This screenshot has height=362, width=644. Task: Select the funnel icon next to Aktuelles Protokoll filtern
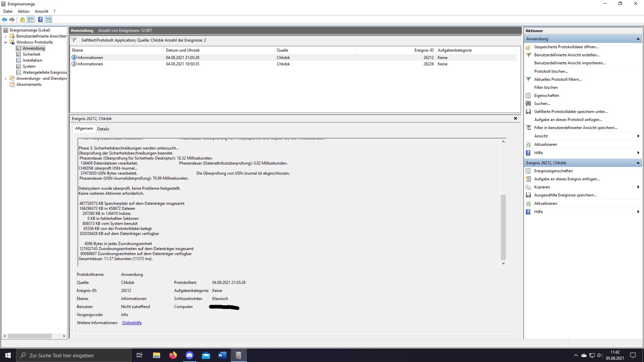[x=529, y=79]
